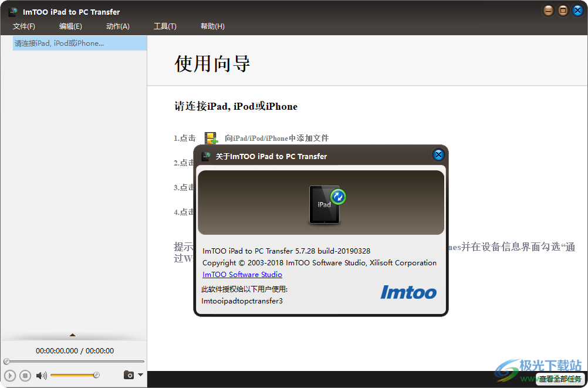Click the camera snapshot icon
The width and height of the screenshot is (588, 388).
(129, 374)
